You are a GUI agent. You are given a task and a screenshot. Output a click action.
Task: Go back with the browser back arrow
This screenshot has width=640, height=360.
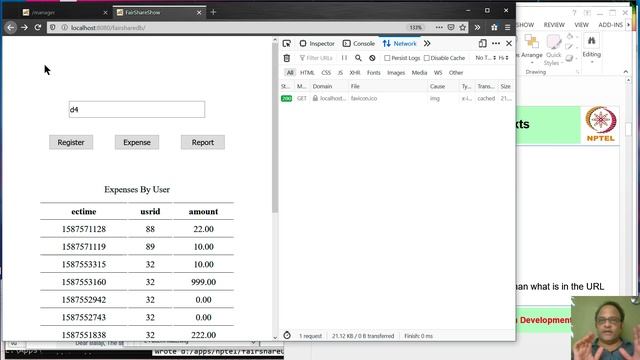click(11, 27)
